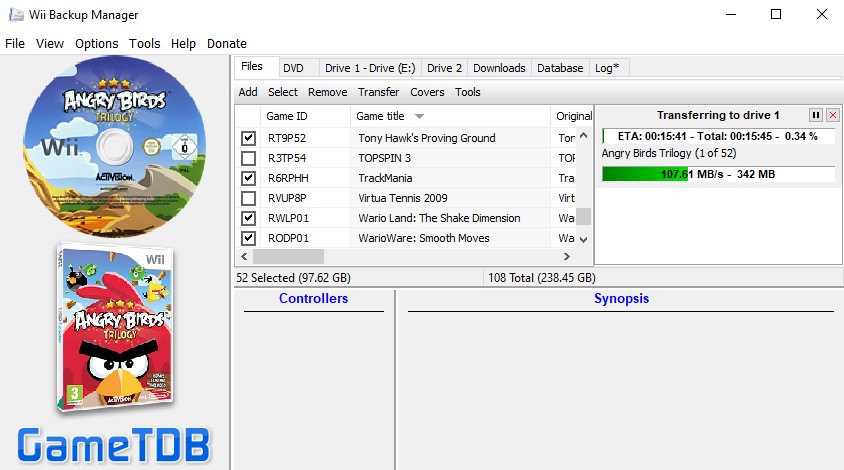
Task: Select the Virtua Tennis 2009 title
Action: coord(403,198)
